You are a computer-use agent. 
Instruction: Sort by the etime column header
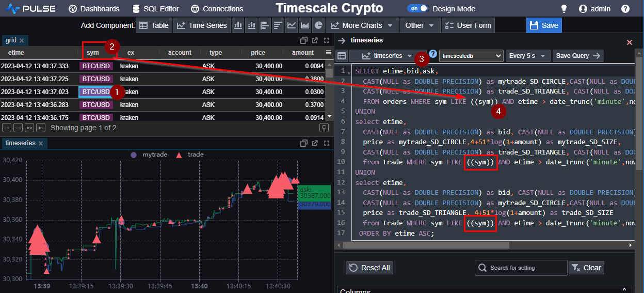(x=16, y=53)
